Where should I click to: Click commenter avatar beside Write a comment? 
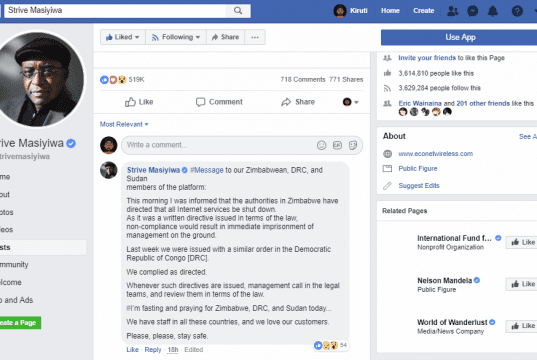[x=109, y=145]
